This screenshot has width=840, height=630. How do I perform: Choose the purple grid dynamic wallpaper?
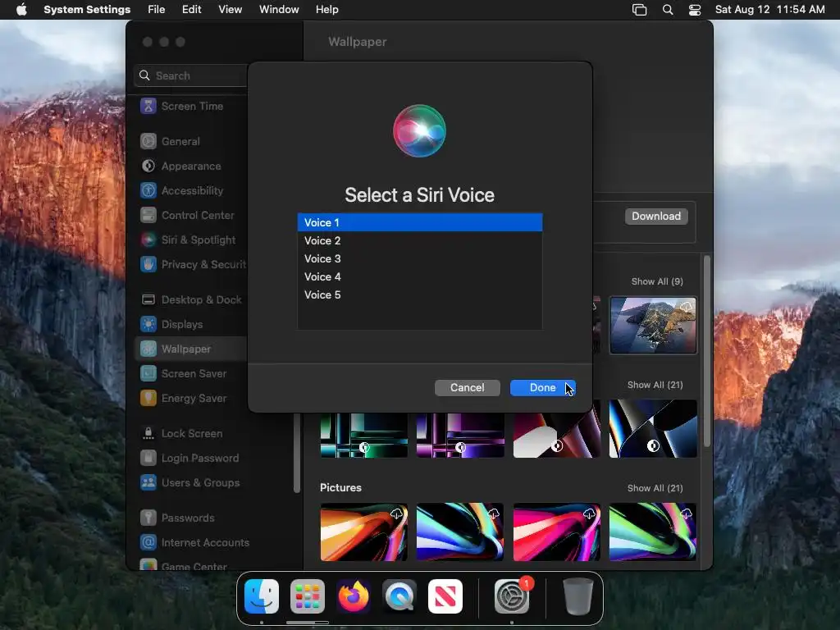tap(460, 435)
